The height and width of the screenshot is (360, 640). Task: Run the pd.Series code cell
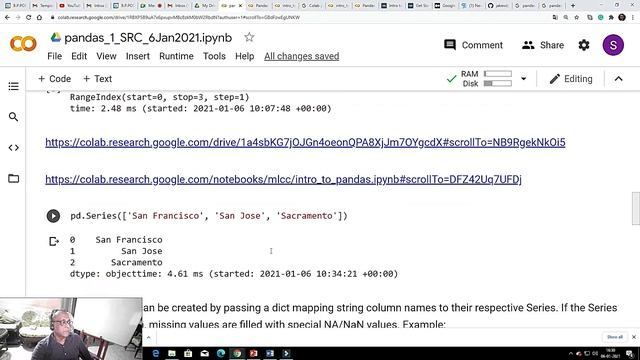(53, 216)
